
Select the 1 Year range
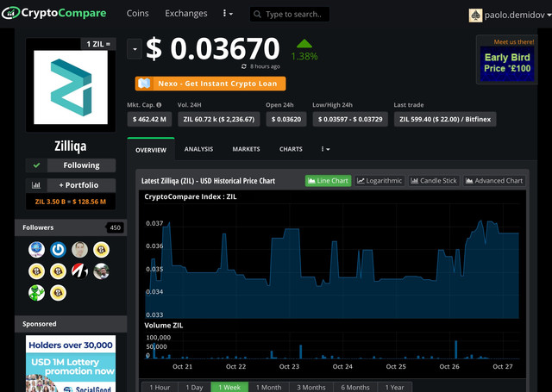395,387
